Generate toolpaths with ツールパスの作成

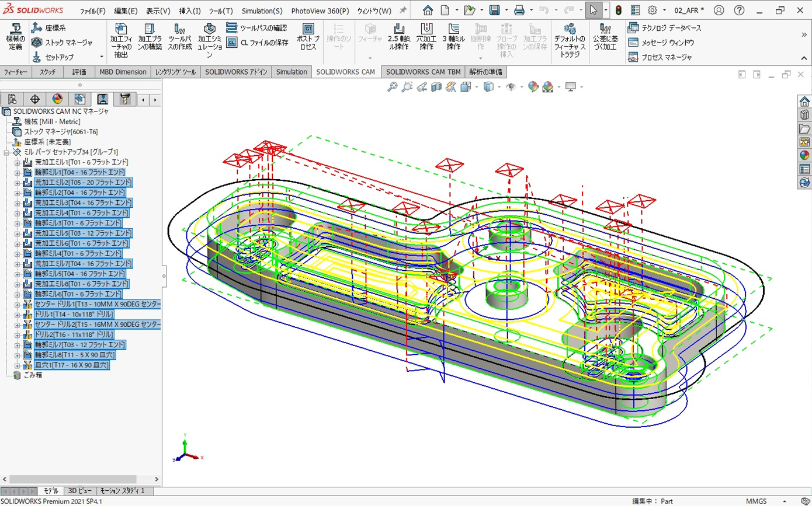pos(180,37)
